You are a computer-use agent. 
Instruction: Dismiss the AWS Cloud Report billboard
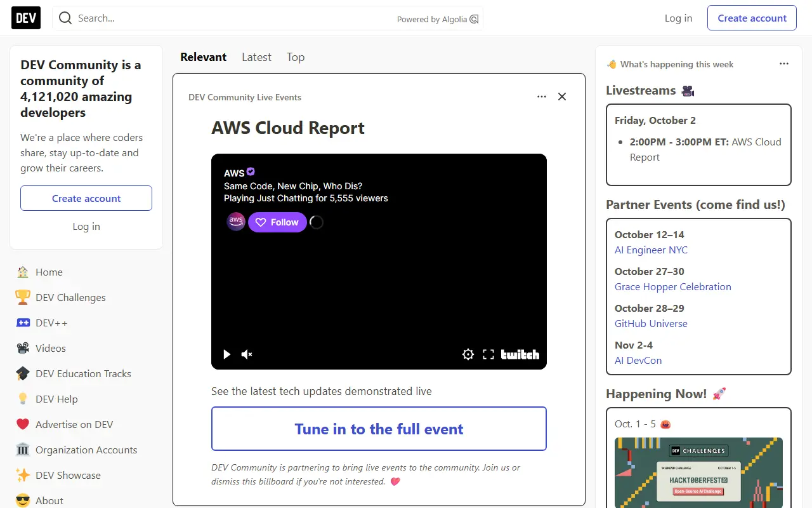tap(562, 97)
